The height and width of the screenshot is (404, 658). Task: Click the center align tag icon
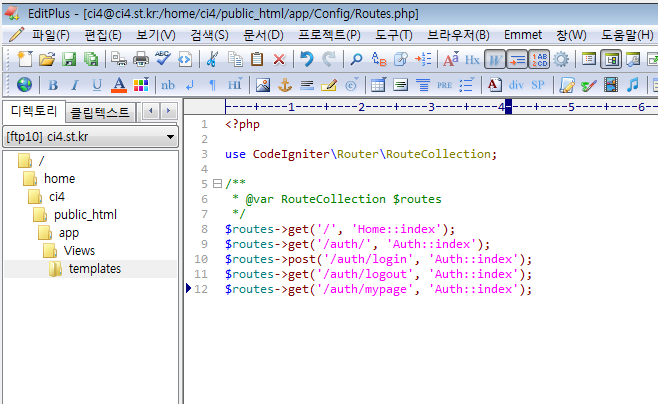[x=423, y=85]
